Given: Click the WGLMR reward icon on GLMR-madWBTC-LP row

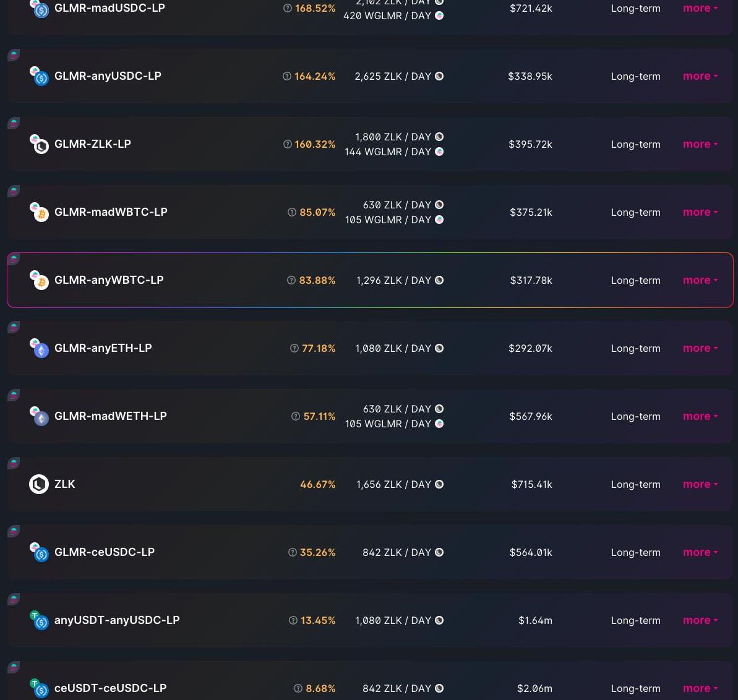Looking at the screenshot, I should [439, 220].
